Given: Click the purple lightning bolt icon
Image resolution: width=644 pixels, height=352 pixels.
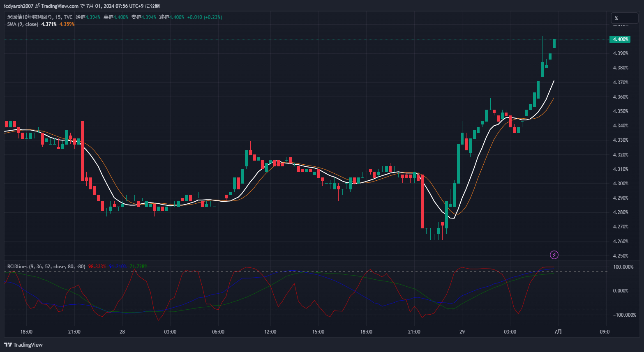Looking at the screenshot, I should 554,255.
